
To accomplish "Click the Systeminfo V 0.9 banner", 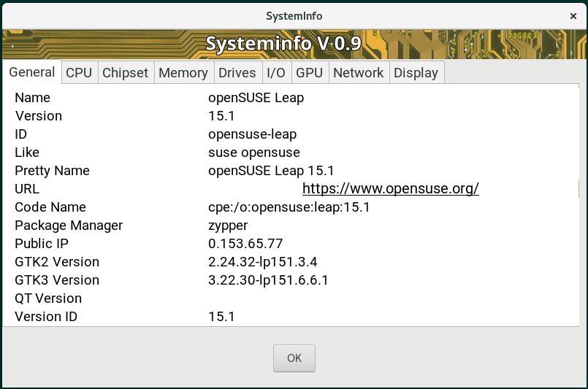I will [x=283, y=44].
